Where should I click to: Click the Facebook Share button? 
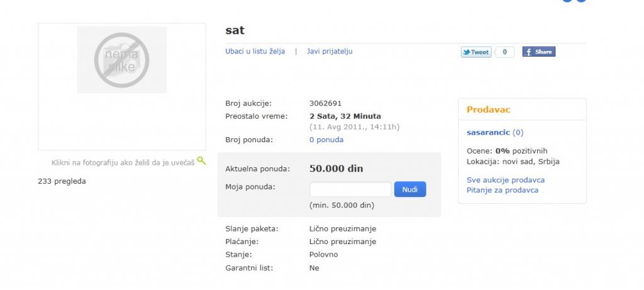pos(539,52)
